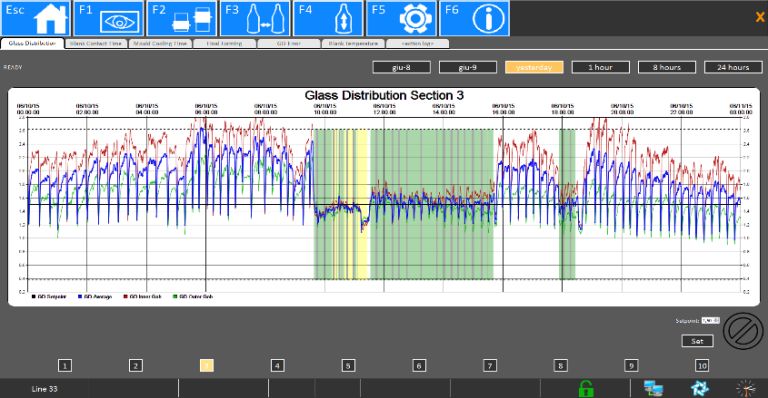Go to the home screen via Esc
Image resolution: width=768 pixels, height=398 pixels.
coord(35,18)
